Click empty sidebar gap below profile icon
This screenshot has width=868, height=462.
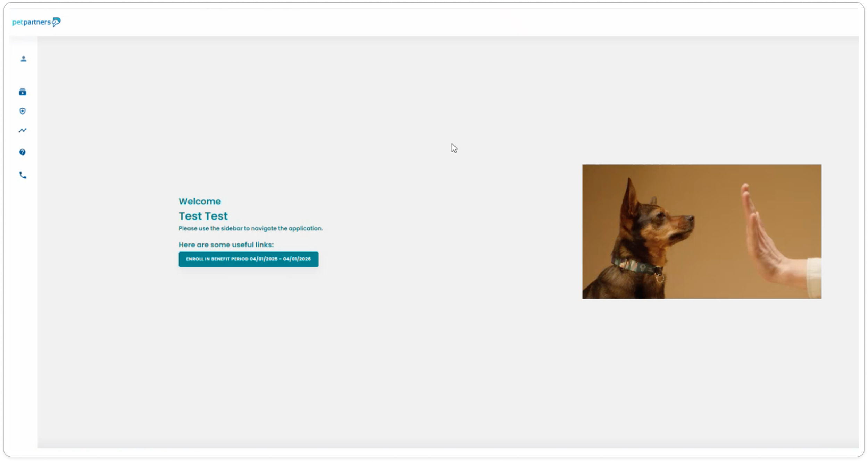click(x=23, y=75)
